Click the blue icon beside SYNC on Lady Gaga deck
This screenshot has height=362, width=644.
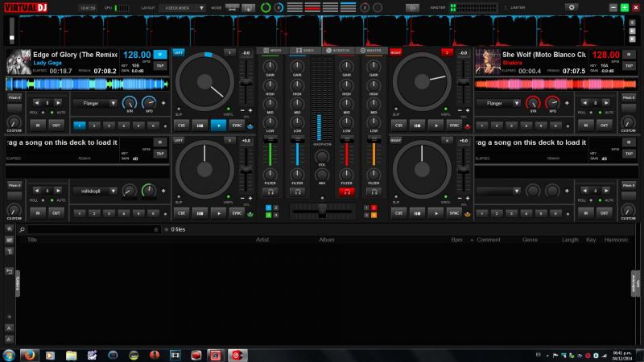click(x=250, y=126)
